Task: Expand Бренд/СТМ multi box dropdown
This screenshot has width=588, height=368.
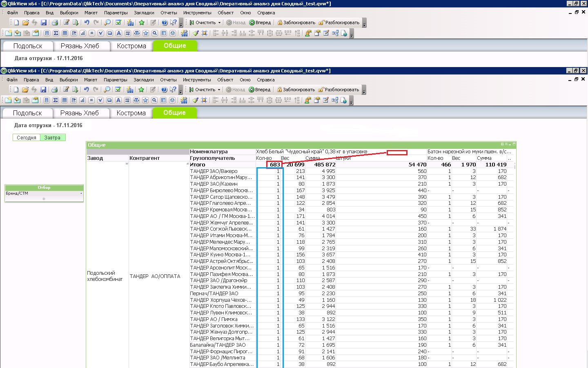Action: [x=81, y=193]
